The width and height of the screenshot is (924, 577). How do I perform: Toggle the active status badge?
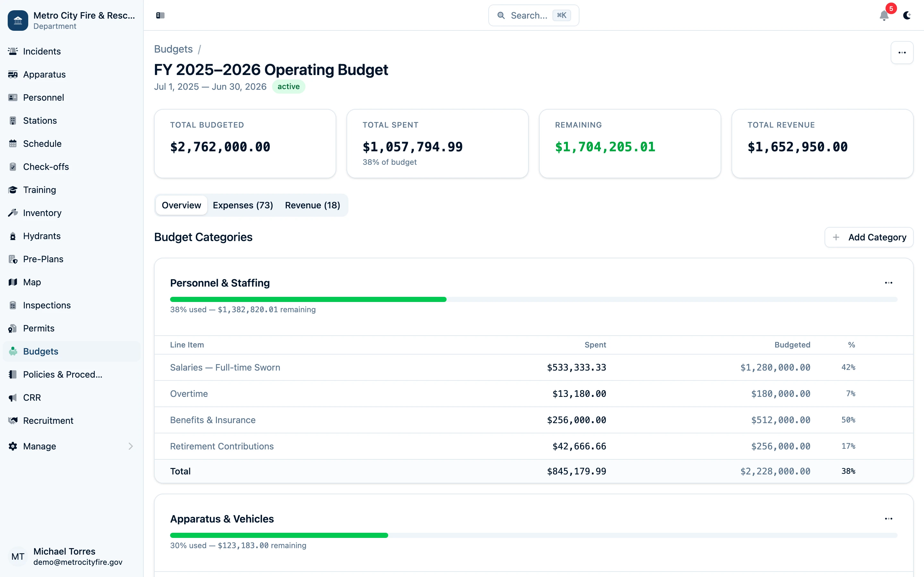click(x=288, y=87)
